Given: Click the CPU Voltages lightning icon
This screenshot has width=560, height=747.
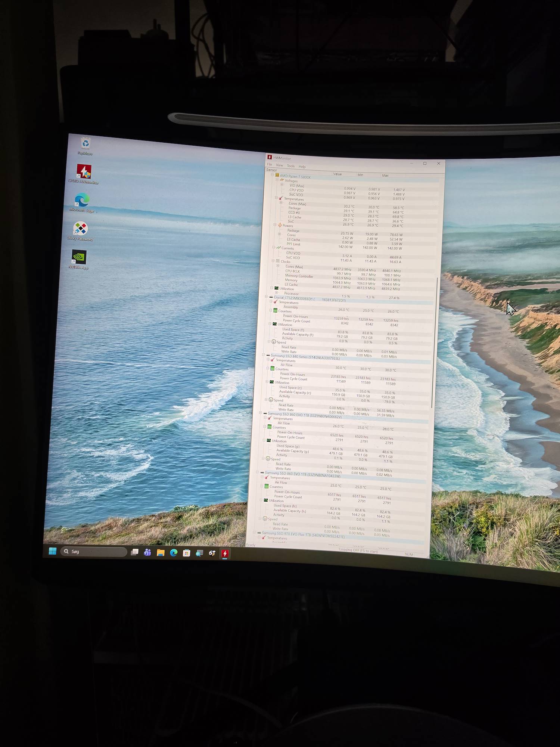Looking at the screenshot, I should [282, 180].
